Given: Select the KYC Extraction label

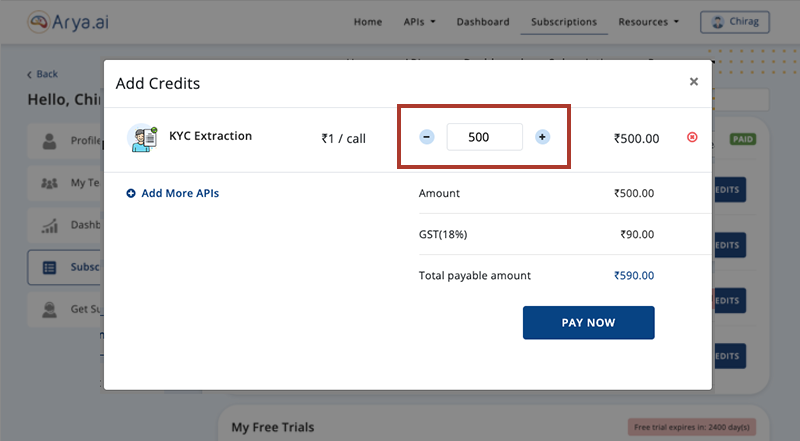Looking at the screenshot, I should click(x=211, y=136).
